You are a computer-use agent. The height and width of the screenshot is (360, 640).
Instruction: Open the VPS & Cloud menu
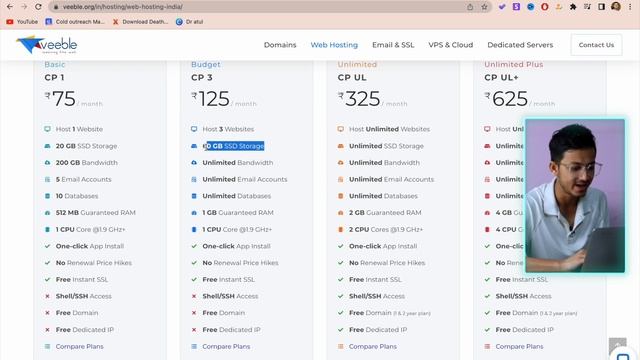click(x=451, y=45)
